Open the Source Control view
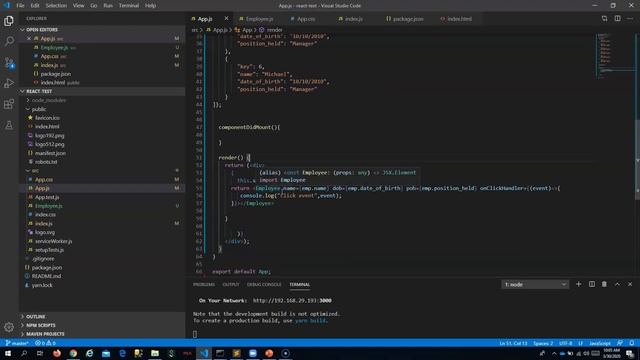Image resolution: width=640 pixels, height=360 pixels. 9,62
